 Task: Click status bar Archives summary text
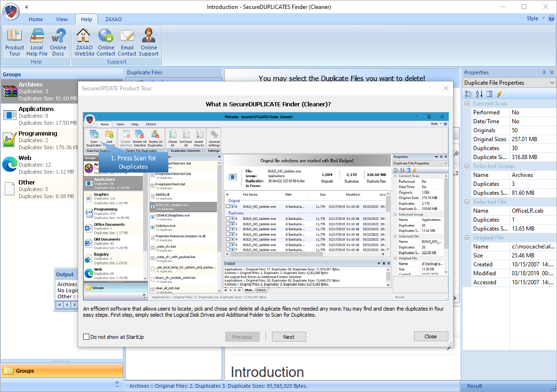click(218, 386)
